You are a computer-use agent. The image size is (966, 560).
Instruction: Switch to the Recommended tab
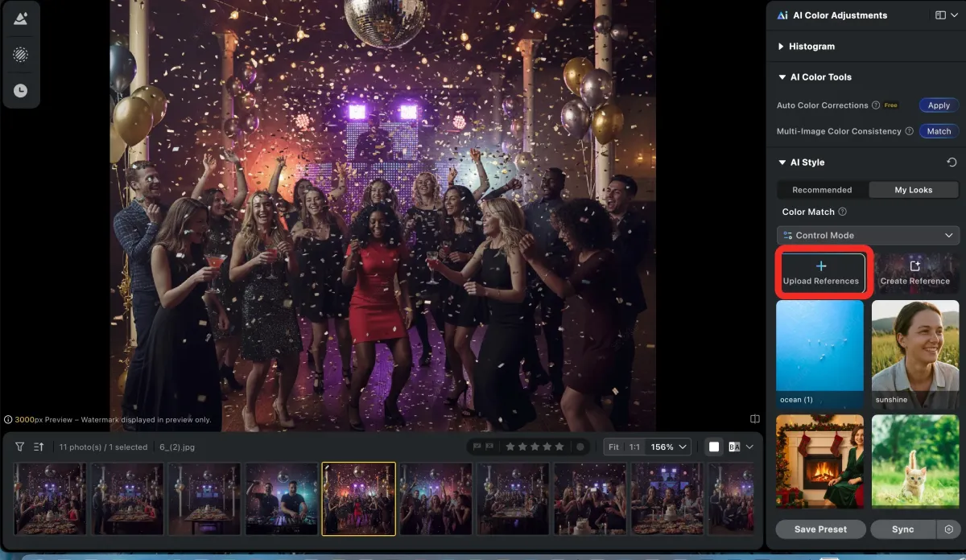click(822, 190)
